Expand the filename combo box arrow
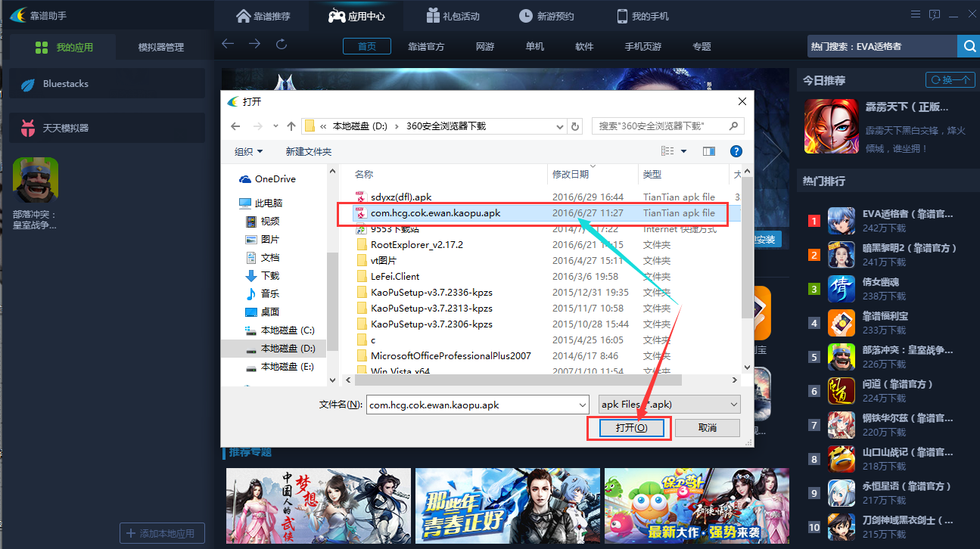Screen dimensions: 980x549 point(581,405)
